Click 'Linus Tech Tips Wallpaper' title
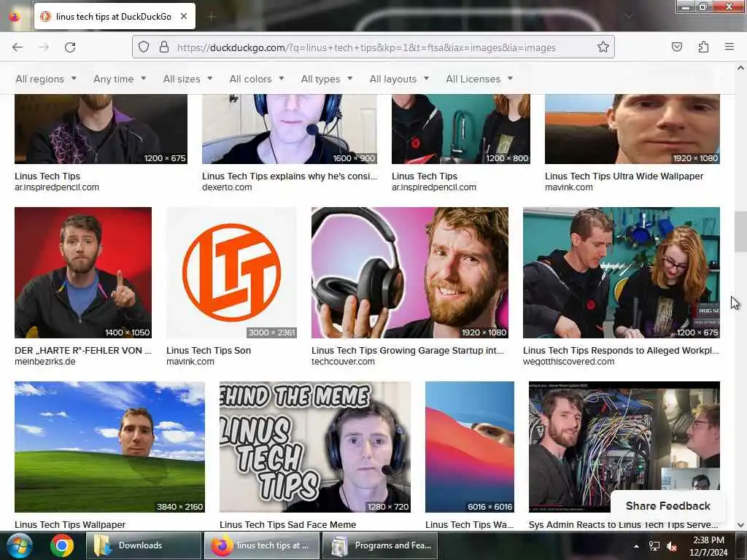 coord(70,525)
